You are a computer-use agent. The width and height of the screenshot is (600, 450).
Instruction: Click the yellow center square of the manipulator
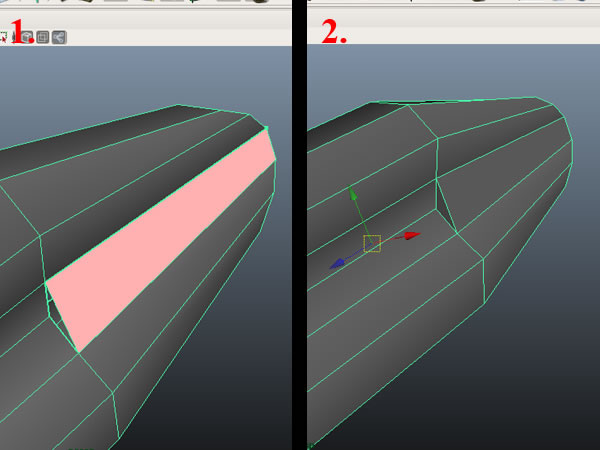(372, 244)
